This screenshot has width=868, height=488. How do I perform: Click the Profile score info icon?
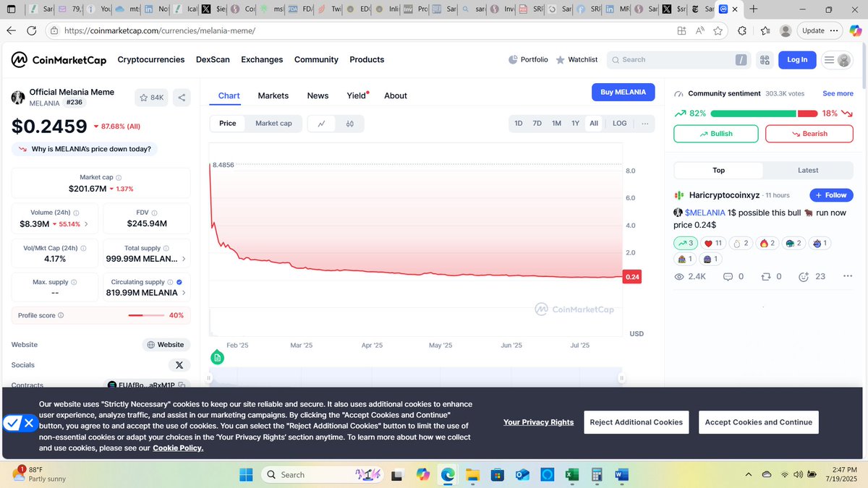click(61, 315)
